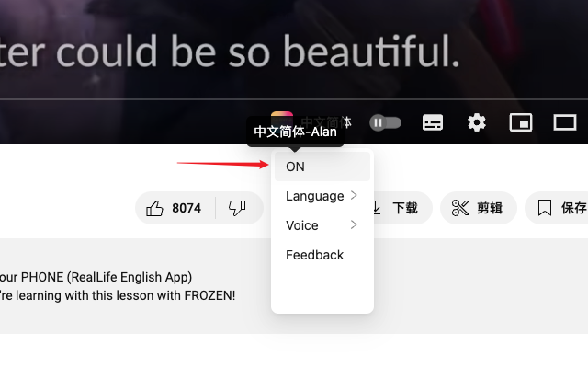Click the bookmark icon beside 保存

point(545,208)
